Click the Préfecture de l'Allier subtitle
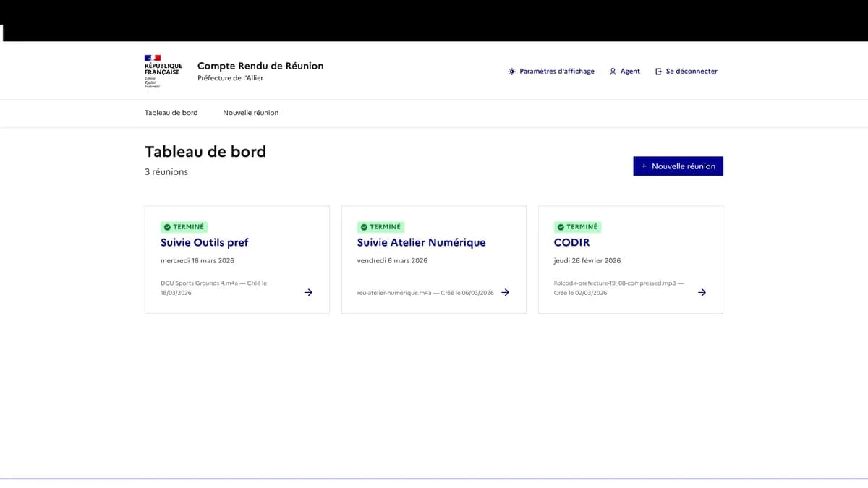Image resolution: width=868 pixels, height=488 pixels. [x=231, y=78]
